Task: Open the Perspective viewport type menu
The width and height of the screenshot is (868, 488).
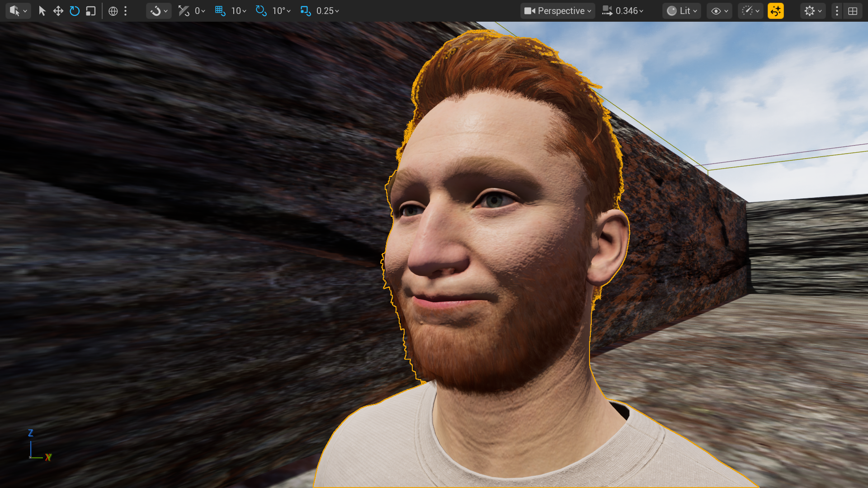Action: [x=557, y=11]
